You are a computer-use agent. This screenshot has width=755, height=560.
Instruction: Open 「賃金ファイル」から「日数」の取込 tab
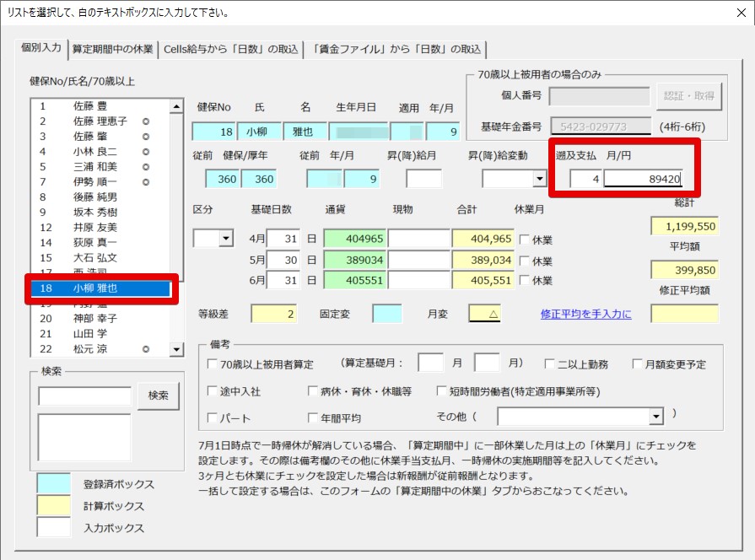(x=396, y=49)
